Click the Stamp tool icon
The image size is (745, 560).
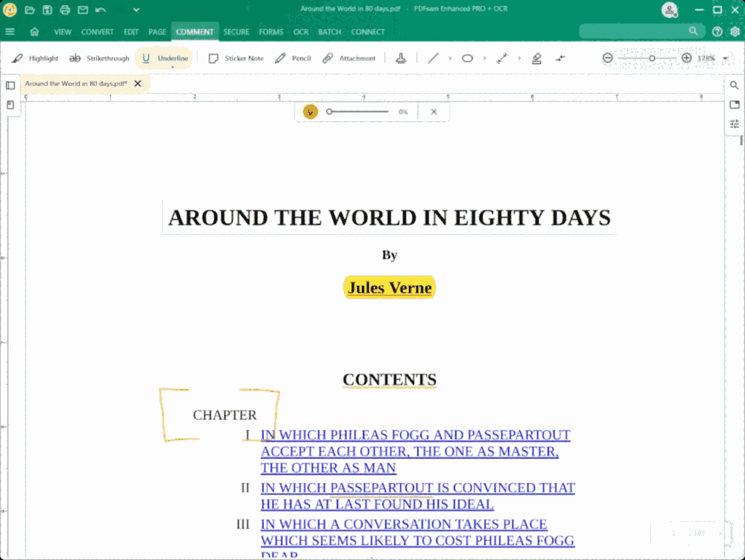pos(400,58)
